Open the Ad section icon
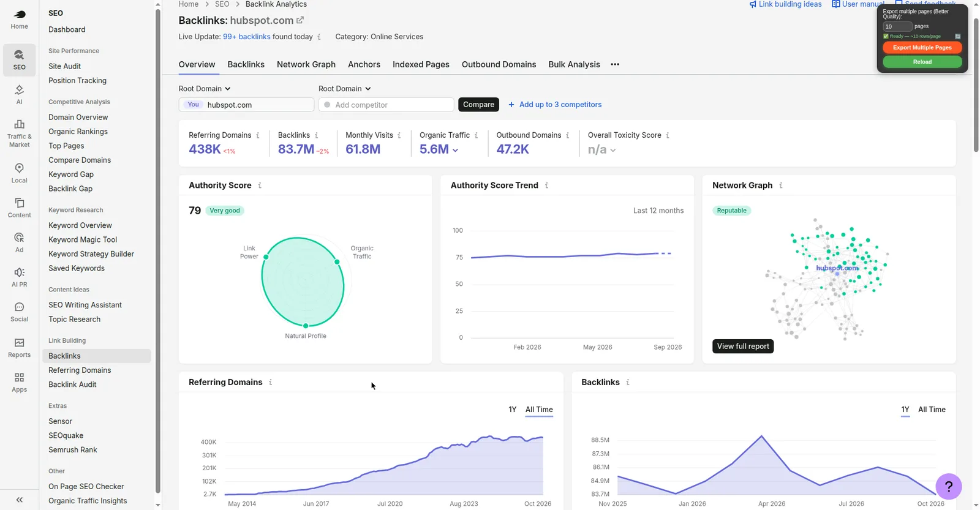 pyautogui.click(x=19, y=242)
